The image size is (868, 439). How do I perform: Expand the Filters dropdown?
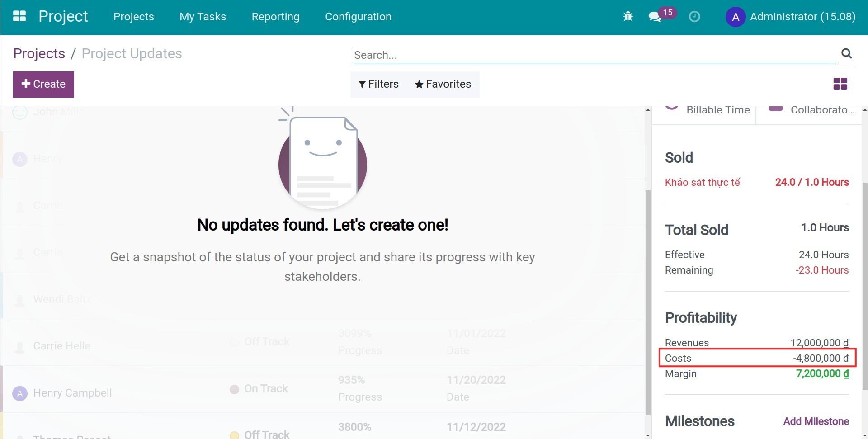click(378, 84)
